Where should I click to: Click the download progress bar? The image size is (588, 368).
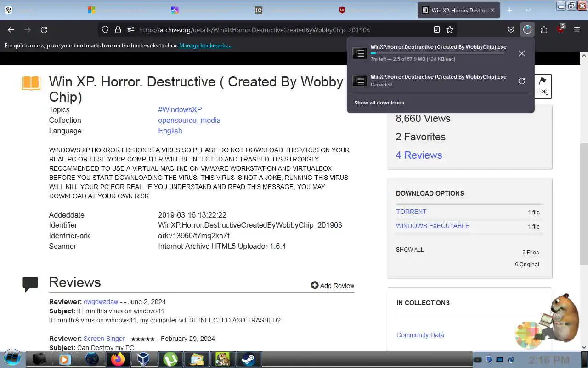[437, 53]
